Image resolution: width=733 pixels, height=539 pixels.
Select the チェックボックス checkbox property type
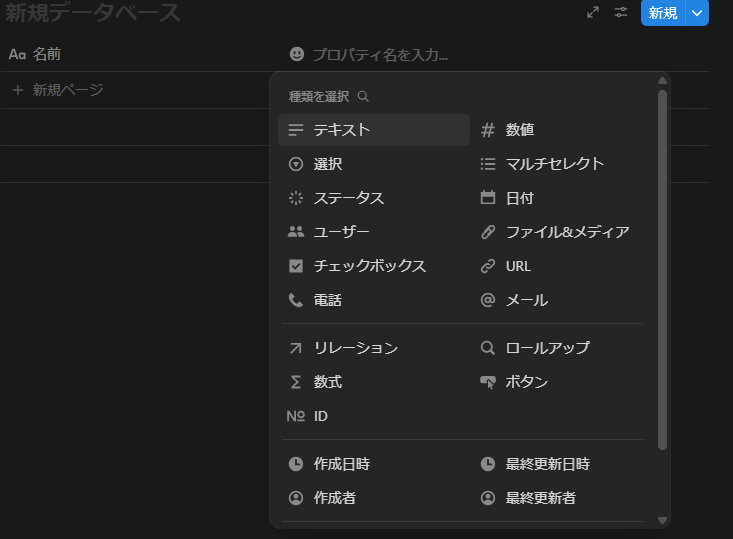tap(369, 266)
